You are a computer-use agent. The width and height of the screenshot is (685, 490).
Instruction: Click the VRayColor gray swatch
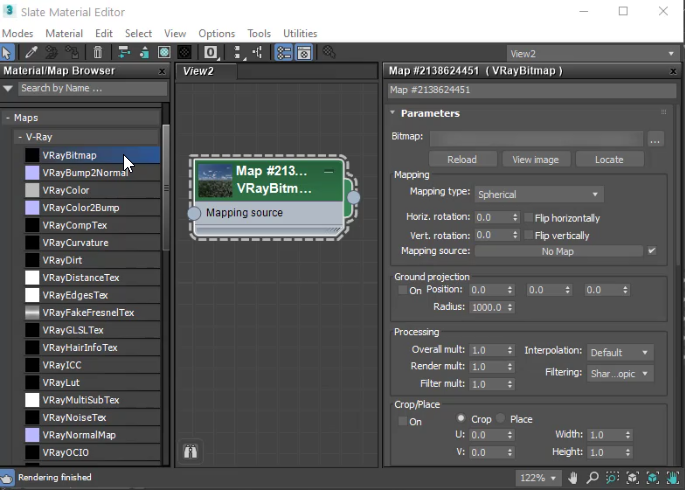click(32, 190)
